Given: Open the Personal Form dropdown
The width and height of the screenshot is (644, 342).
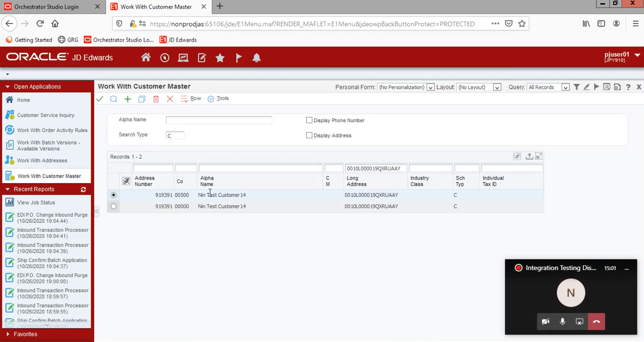Looking at the screenshot, I should point(430,87).
